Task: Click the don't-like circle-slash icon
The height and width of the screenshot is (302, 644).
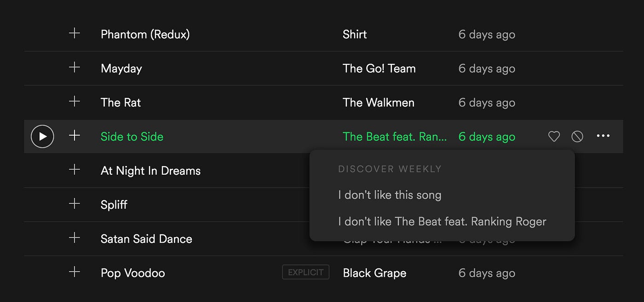Action: [577, 136]
